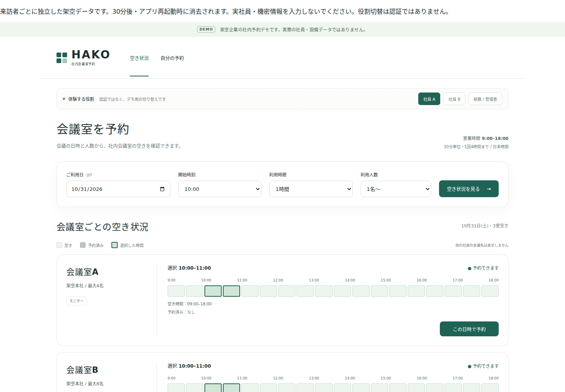565x392 pixels.
Task: Click the 会議室A heading
Action: click(x=82, y=272)
